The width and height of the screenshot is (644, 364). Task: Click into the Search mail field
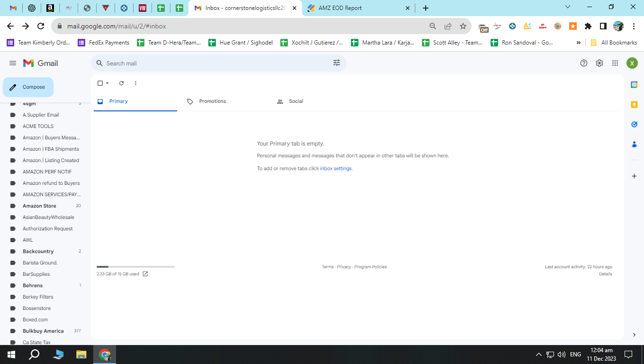[x=218, y=63]
